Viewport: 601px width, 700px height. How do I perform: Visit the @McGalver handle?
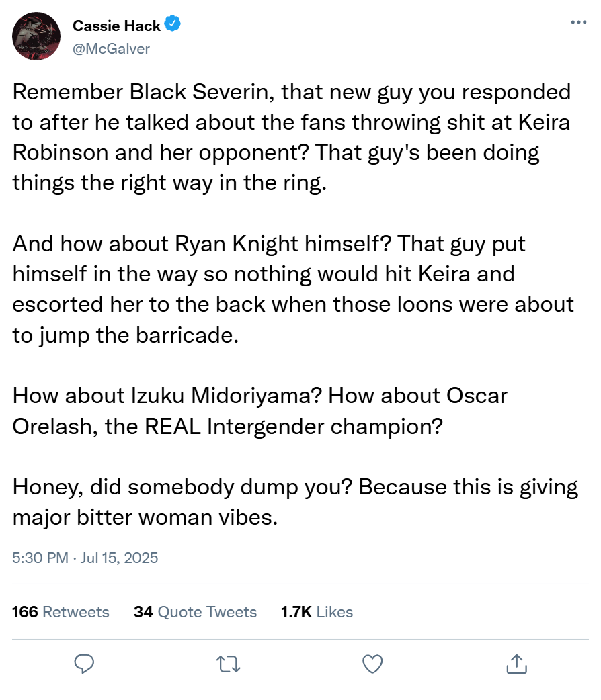click(x=111, y=48)
